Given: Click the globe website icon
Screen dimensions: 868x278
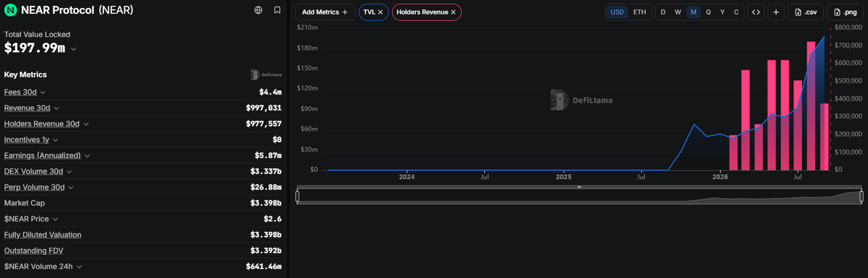Looking at the screenshot, I should (258, 10).
